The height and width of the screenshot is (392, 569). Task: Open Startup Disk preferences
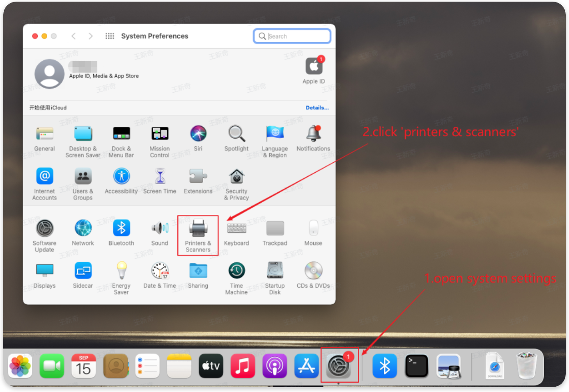275,271
